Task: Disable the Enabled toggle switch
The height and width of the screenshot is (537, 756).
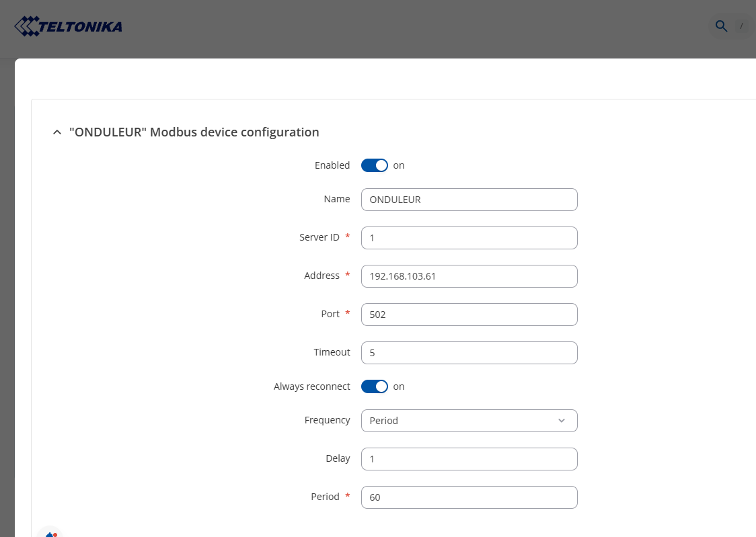Action: pyautogui.click(x=375, y=165)
